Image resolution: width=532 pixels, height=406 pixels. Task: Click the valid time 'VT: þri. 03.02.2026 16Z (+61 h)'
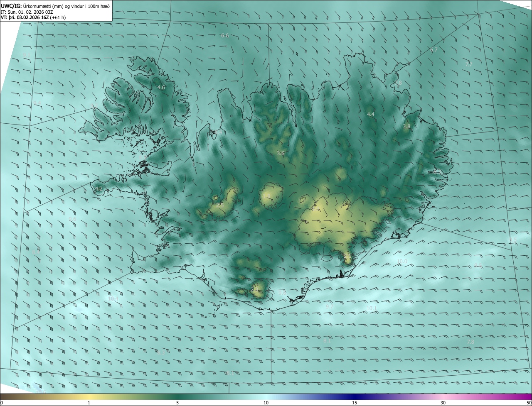(x=34, y=17)
